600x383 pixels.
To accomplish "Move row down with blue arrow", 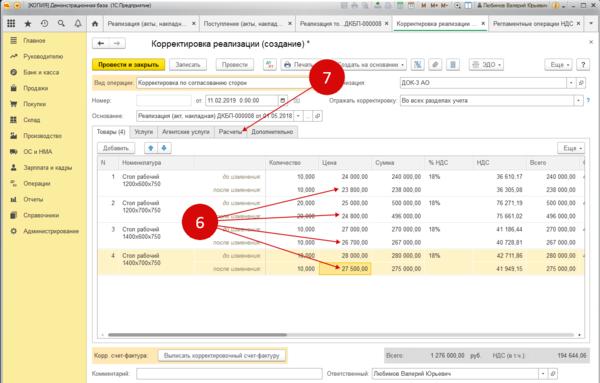I will click(x=164, y=148).
